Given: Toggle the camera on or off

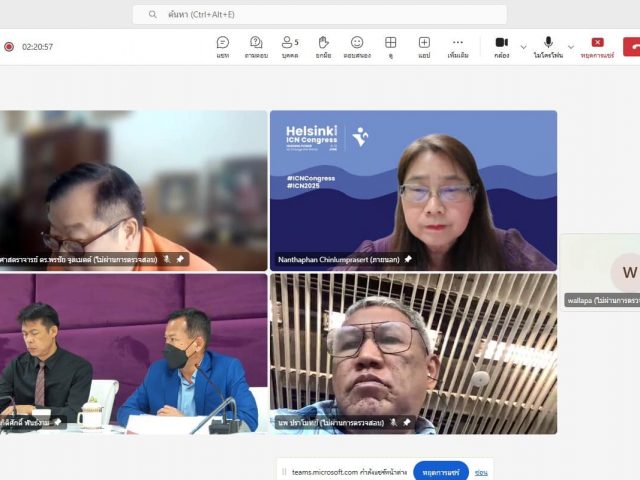Looking at the screenshot, I should (502, 47).
